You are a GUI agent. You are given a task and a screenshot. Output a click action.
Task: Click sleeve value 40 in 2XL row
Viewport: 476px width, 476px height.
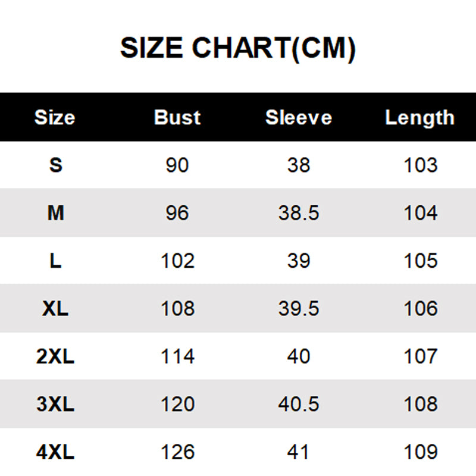298,356
